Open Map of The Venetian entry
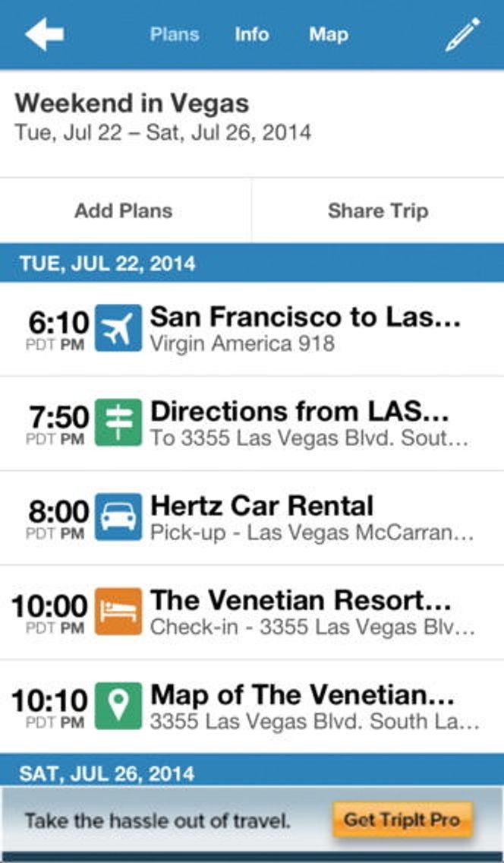Viewport: 504px width, 863px height. point(252,707)
